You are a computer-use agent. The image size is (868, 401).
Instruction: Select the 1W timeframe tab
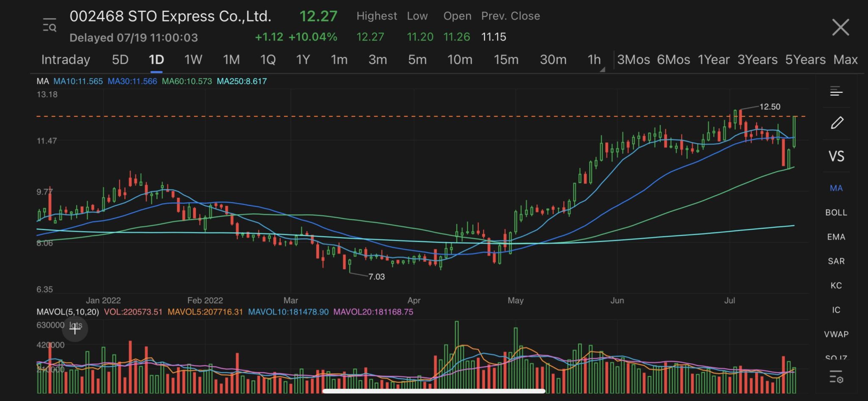tap(193, 60)
